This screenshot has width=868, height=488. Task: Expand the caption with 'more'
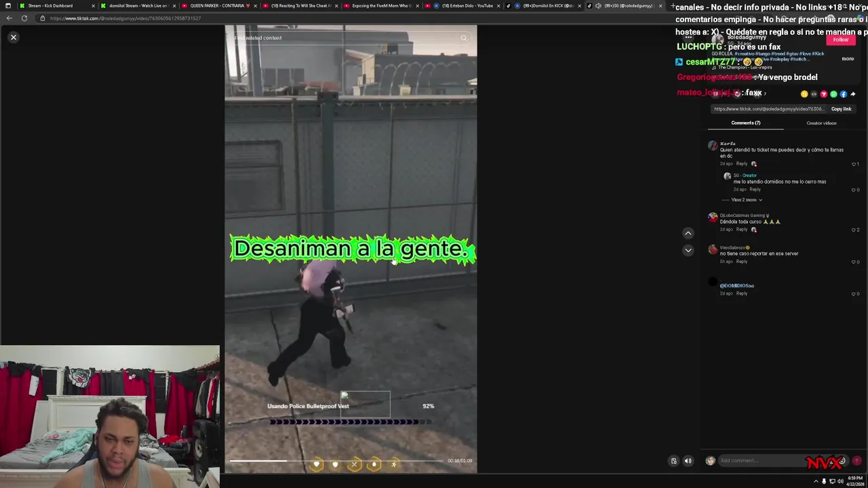pyautogui.click(x=848, y=59)
